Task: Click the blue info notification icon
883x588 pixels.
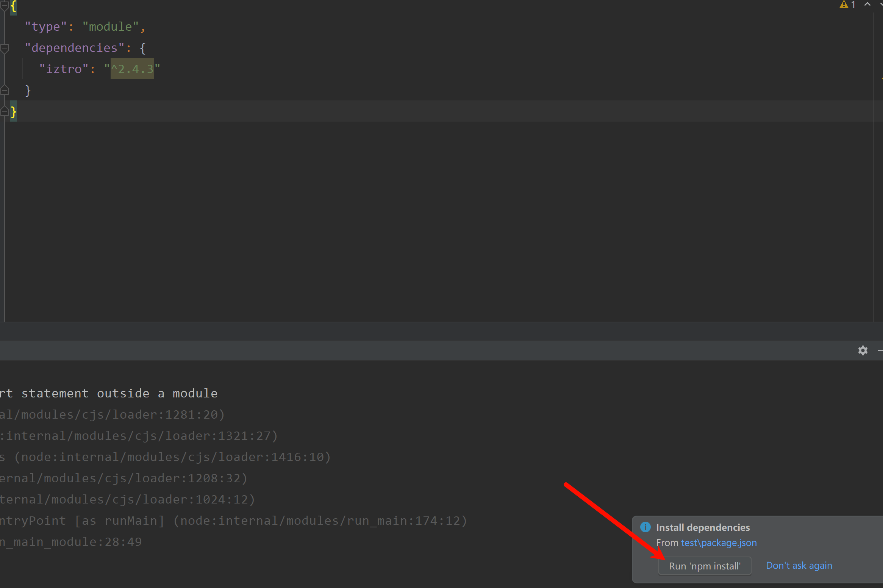Action: pyautogui.click(x=645, y=527)
